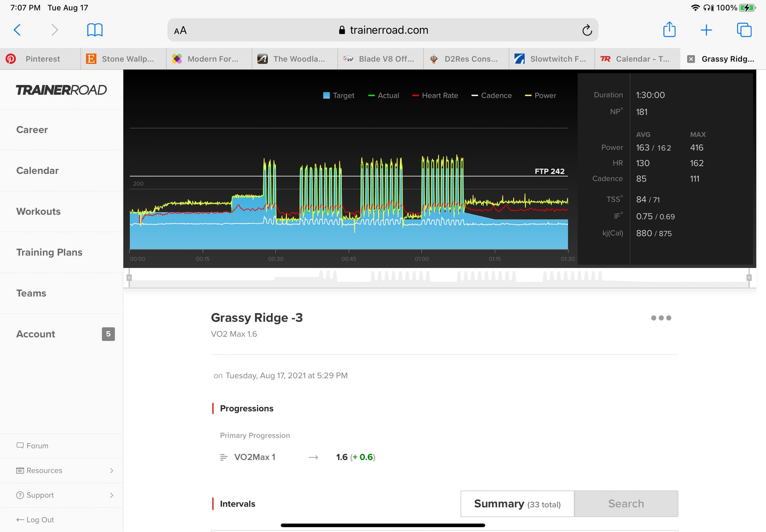
Task: Open the three-dot workout options menu
Action: [x=661, y=318]
